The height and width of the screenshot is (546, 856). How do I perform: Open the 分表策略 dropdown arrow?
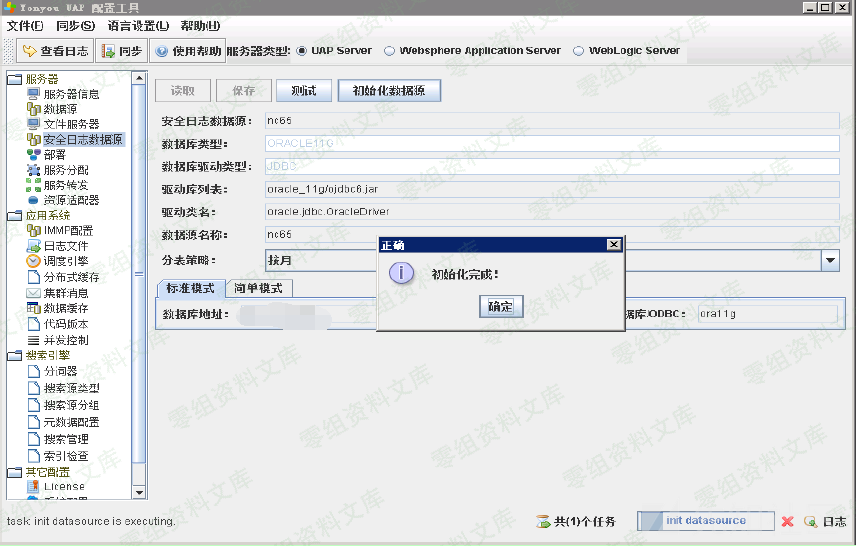[x=830, y=260]
